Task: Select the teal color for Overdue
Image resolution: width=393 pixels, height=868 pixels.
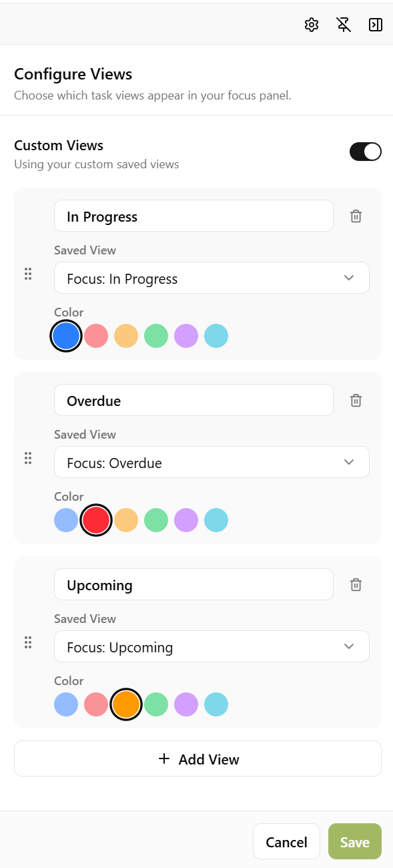Action: point(216,520)
